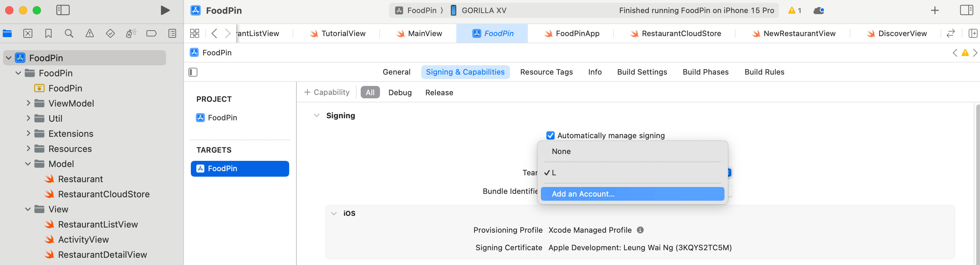This screenshot has width=980, height=265.
Task: Open the Find navigator magnifier icon
Action: pos(69,33)
